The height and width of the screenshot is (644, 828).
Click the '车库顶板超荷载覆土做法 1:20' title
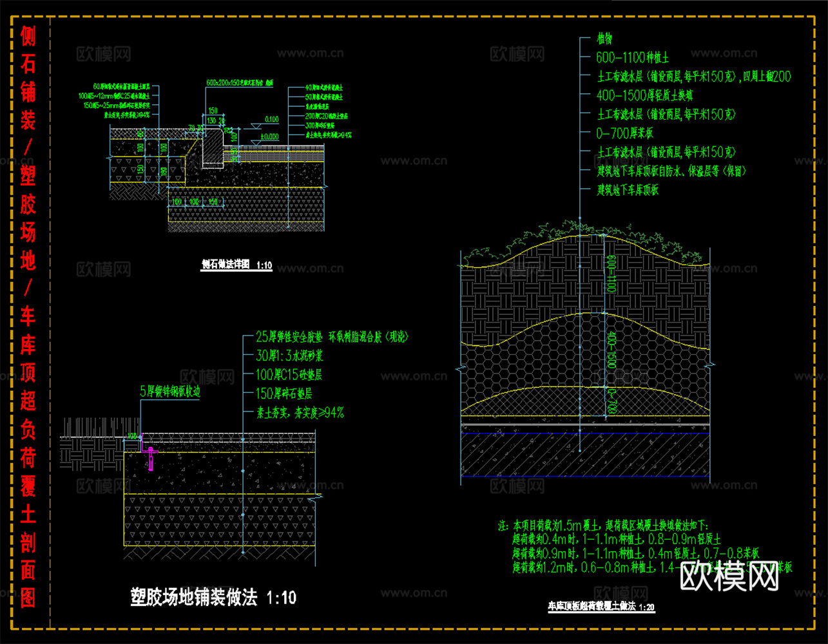(601, 607)
